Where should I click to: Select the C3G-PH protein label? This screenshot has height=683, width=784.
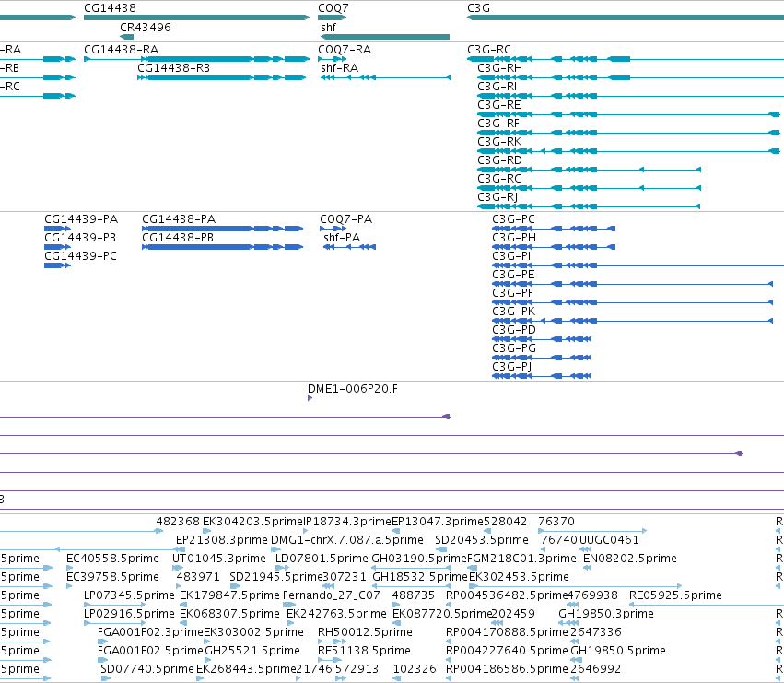point(514,238)
